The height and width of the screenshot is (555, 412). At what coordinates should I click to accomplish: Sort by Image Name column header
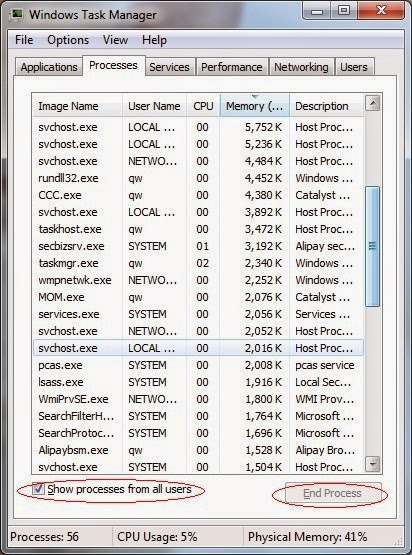pyautogui.click(x=78, y=105)
